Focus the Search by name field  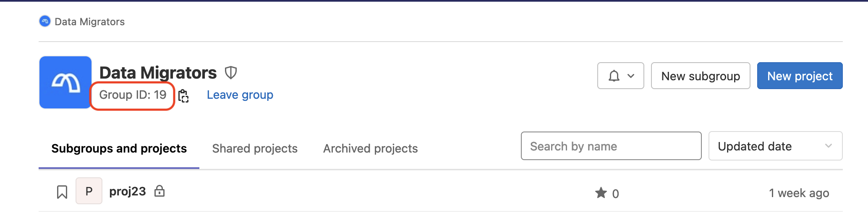(611, 146)
